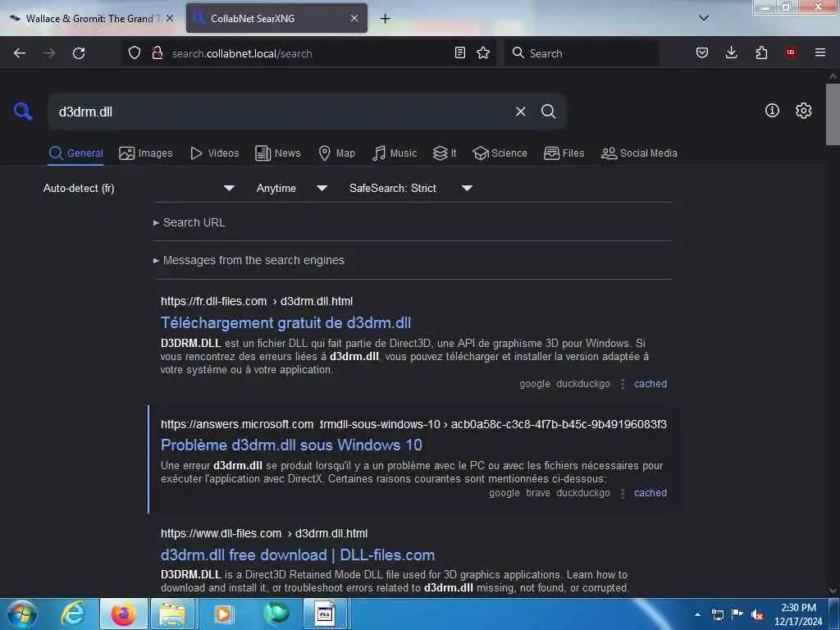
Task: Open Windows Media Player in taskbar
Action: tap(223, 614)
